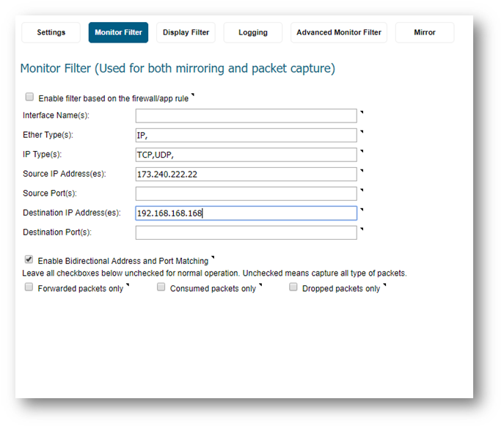Click tooltip marker after Forwarded packets only
The image size is (504, 429).
(128, 285)
